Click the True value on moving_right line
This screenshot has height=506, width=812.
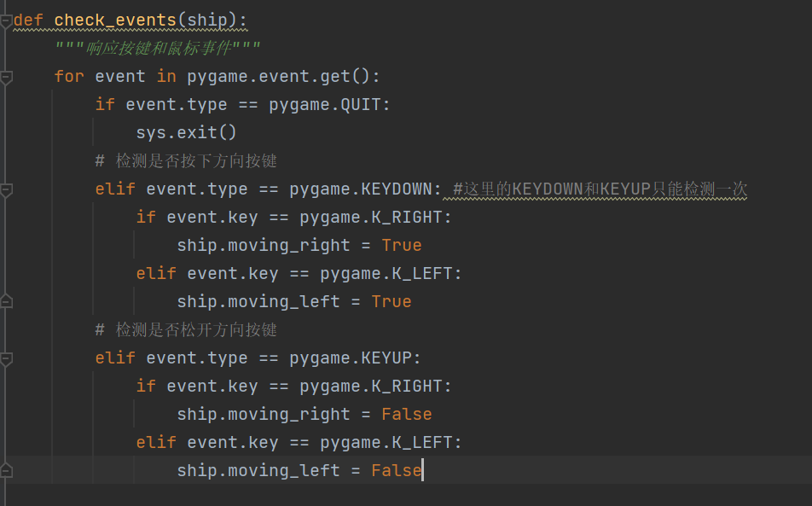click(401, 245)
